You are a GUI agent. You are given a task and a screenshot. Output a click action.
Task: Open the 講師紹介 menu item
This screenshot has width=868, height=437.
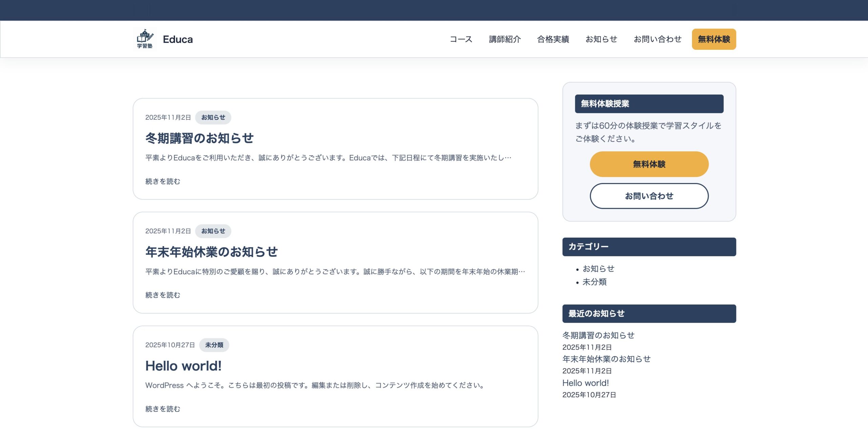505,39
